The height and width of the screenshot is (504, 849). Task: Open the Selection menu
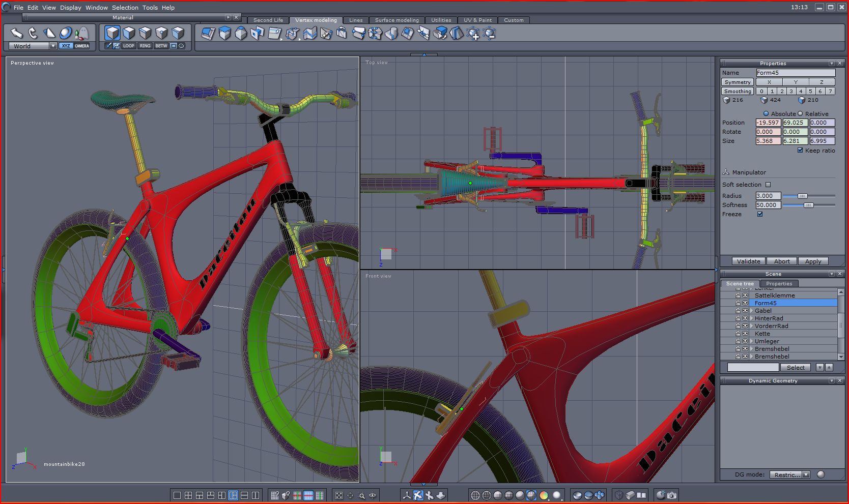(x=125, y=8)
